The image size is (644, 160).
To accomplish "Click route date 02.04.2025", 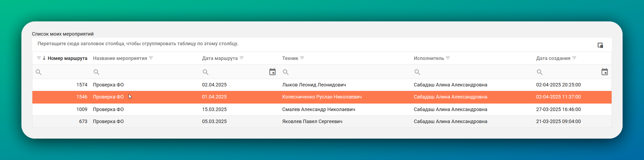I will (214, 85).
